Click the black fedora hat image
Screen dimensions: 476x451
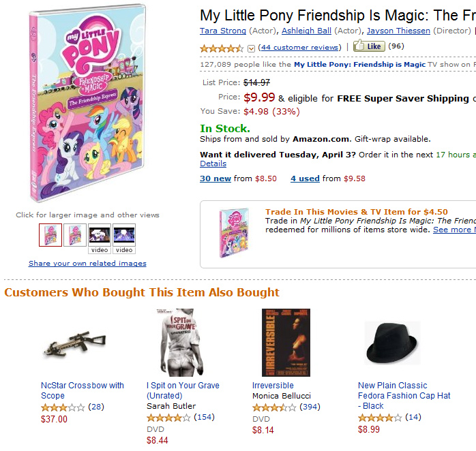(x=392, y=343)
